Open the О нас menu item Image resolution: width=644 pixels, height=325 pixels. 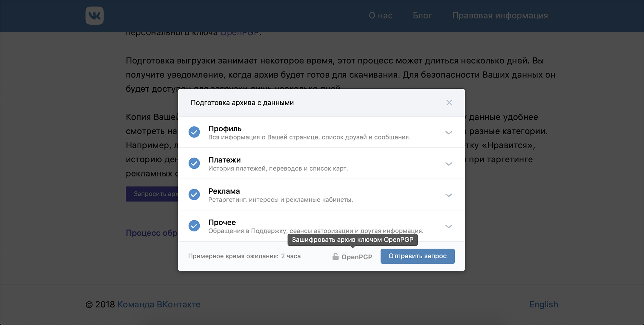click(x=381, y=16)
